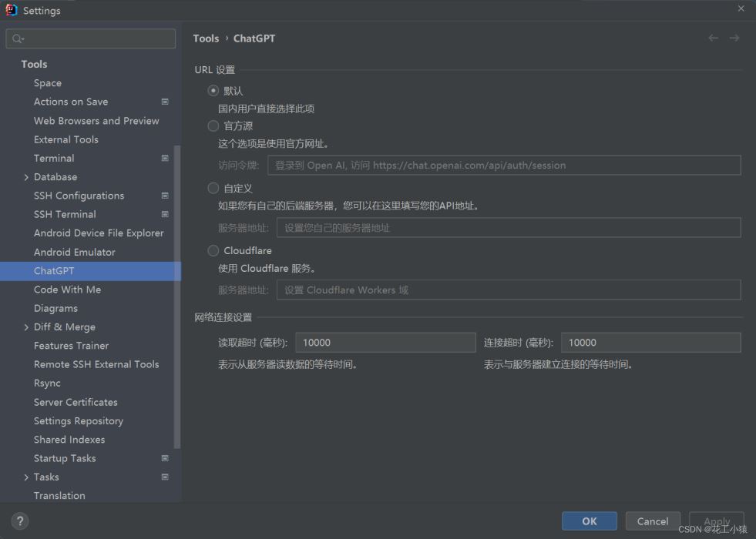The image size is (756, 539).
Task: Open Features Trainer settings
Action: [x=71, y=346]
